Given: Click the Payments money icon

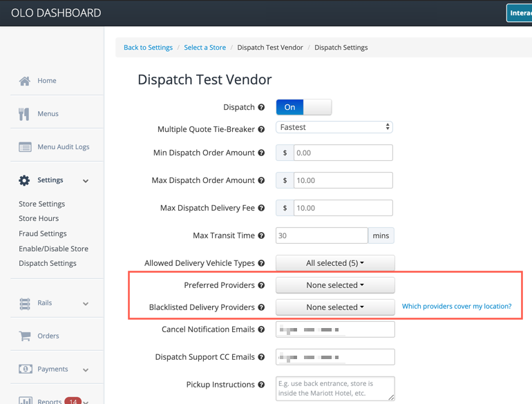Looking at the screenshot, I should [25, 369].
